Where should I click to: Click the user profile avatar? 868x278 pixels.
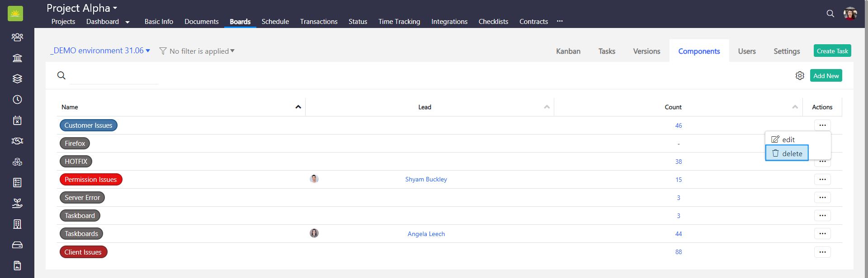(x=850, y=14)
